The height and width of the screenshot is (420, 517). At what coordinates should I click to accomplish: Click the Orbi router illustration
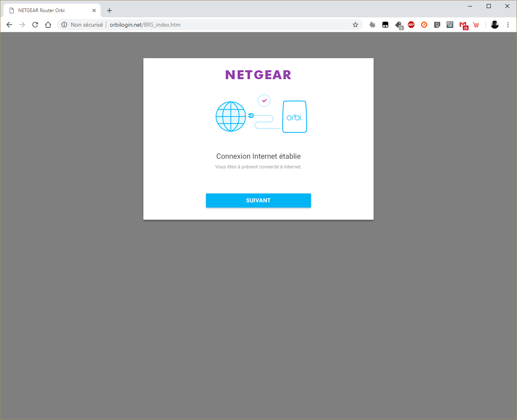[x=295, y=117]
